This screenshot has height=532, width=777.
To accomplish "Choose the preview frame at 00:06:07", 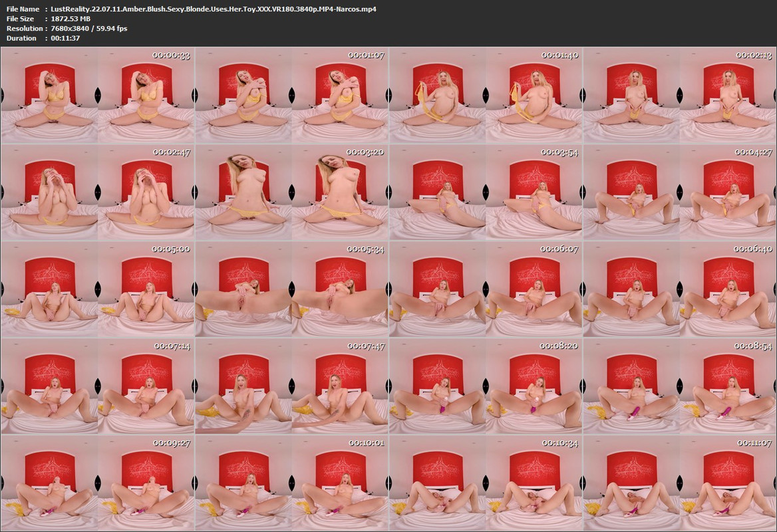I will click(486, 290).
